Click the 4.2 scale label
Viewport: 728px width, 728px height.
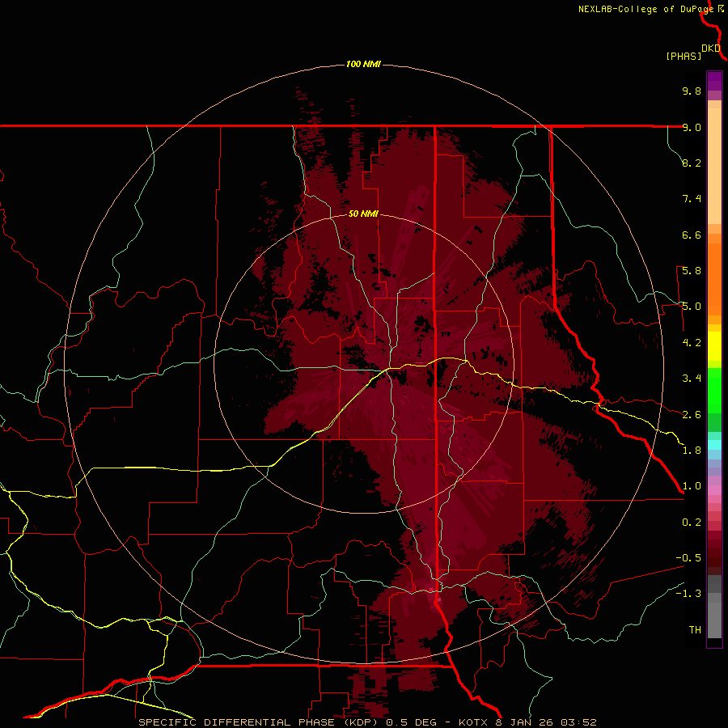coord(692,343)
